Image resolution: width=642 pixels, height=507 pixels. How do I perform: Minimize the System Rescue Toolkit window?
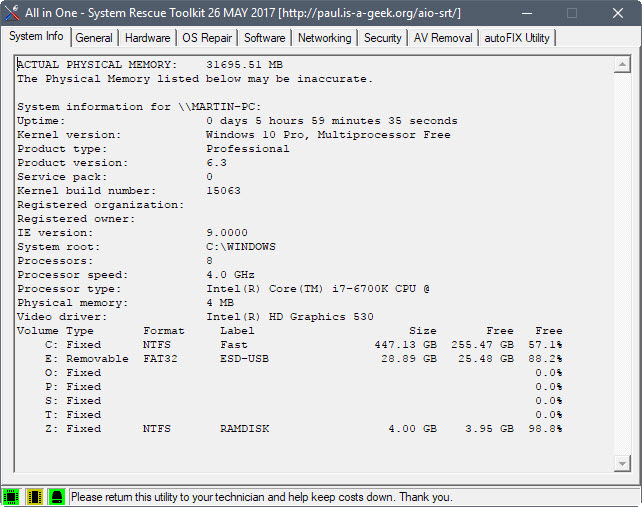(527, 13)
